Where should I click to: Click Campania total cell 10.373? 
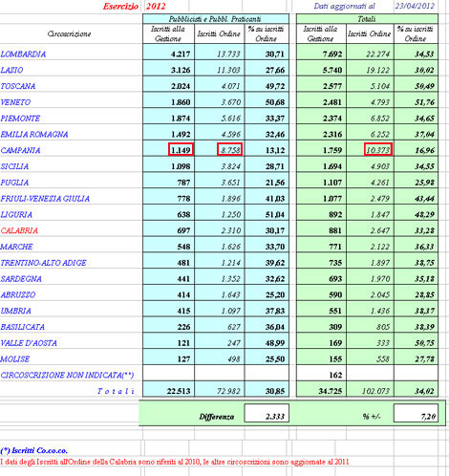[x=378, y=149]
